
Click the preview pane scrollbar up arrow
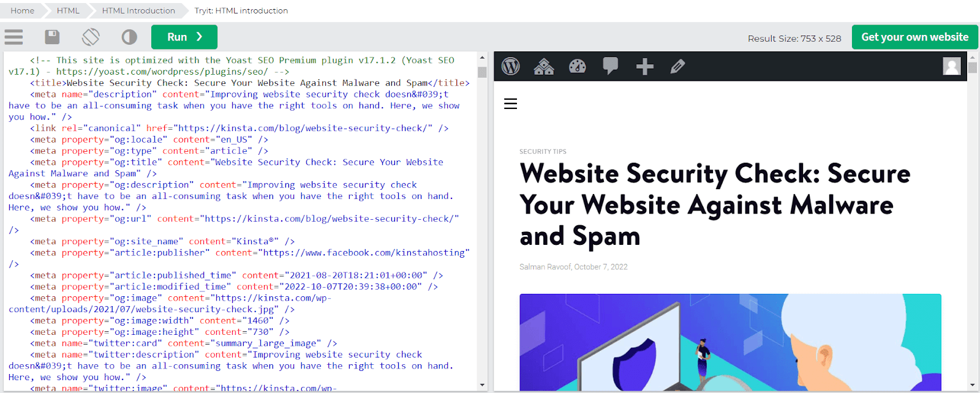pos(973,58)
